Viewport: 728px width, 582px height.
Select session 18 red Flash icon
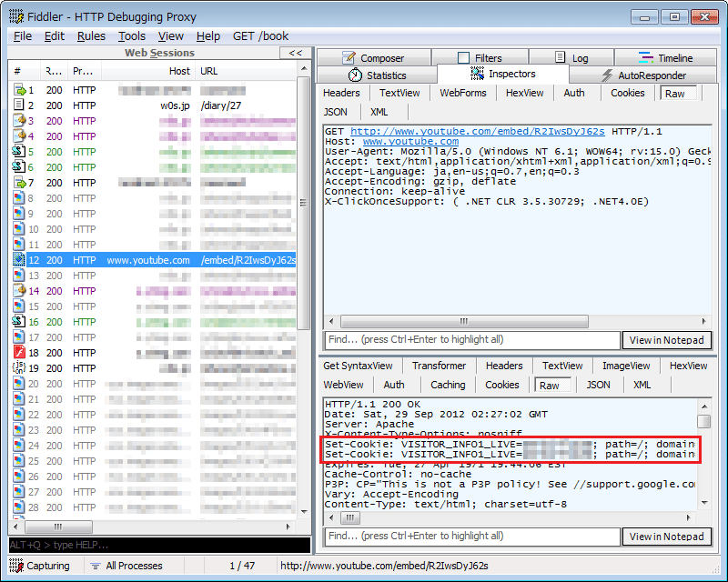tap(19, 353)
